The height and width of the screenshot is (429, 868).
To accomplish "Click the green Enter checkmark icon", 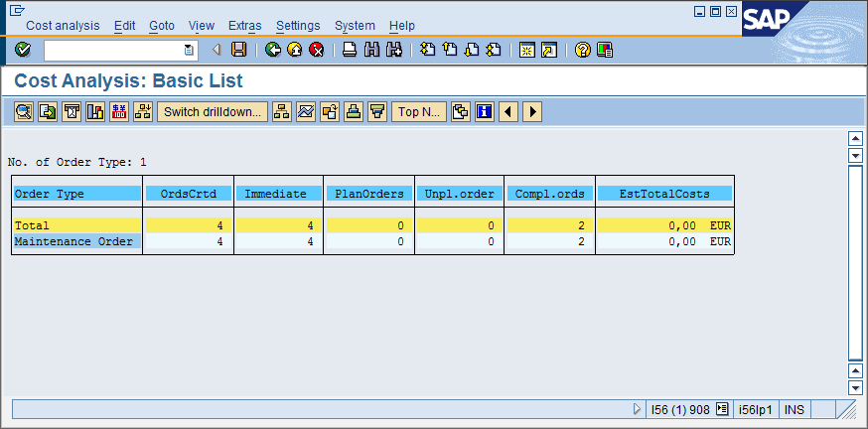I will (x=23, y=50).
